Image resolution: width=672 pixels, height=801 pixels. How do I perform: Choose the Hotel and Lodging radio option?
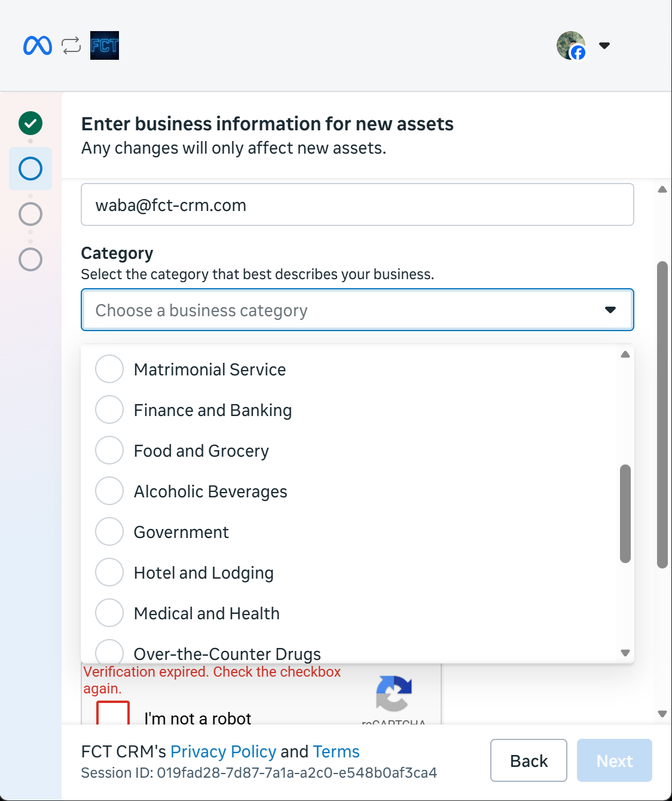pyautogui.click(x=109, y=572)
